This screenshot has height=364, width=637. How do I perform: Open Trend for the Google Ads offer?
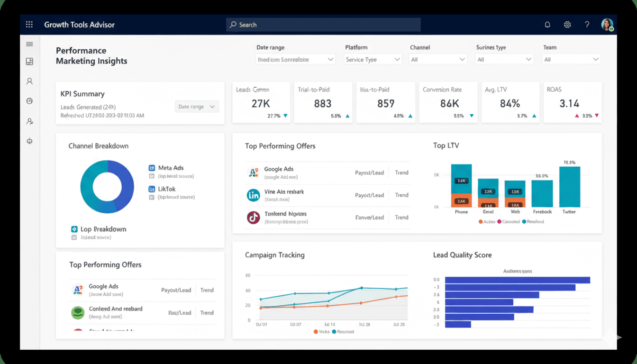click(x=401, y=173)
